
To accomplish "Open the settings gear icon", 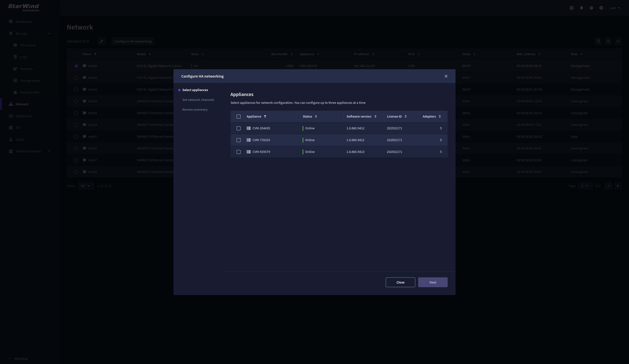I will coord(601,8).
